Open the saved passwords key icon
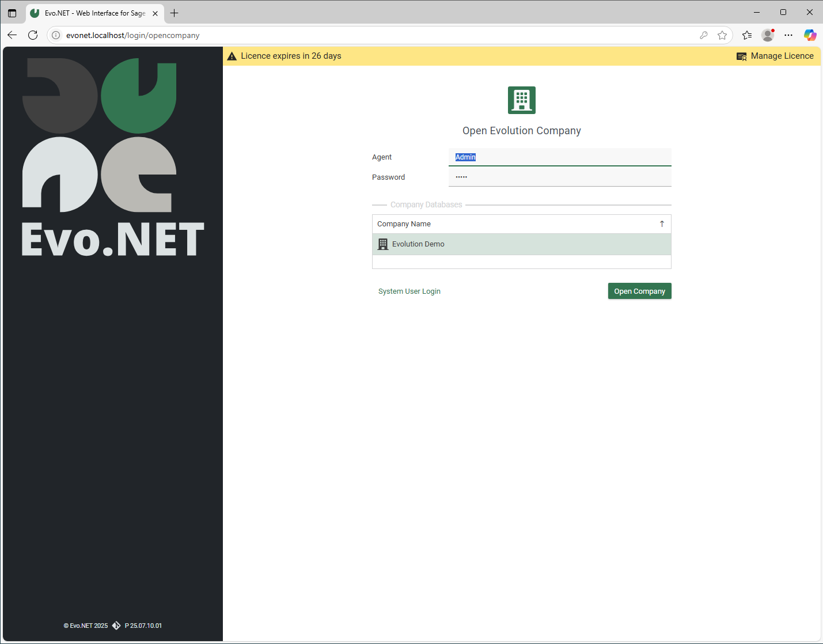This screenshot has width=823, height=644. (x=704, y=35)
